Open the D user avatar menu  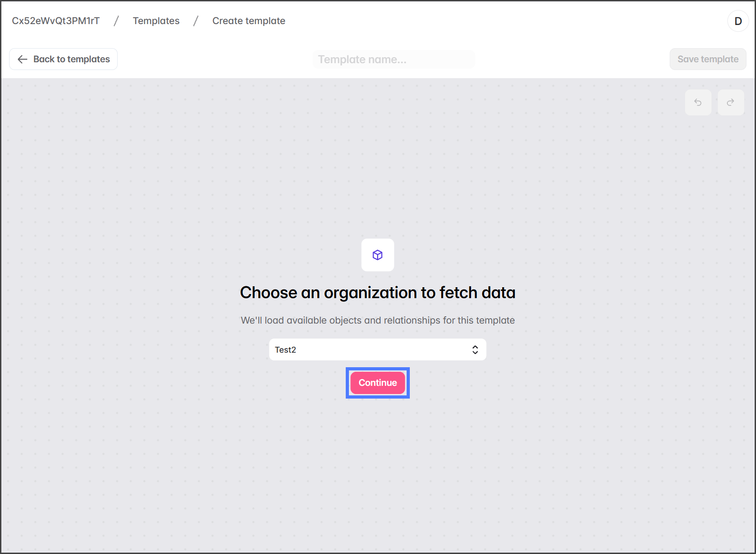click(738, 21)
